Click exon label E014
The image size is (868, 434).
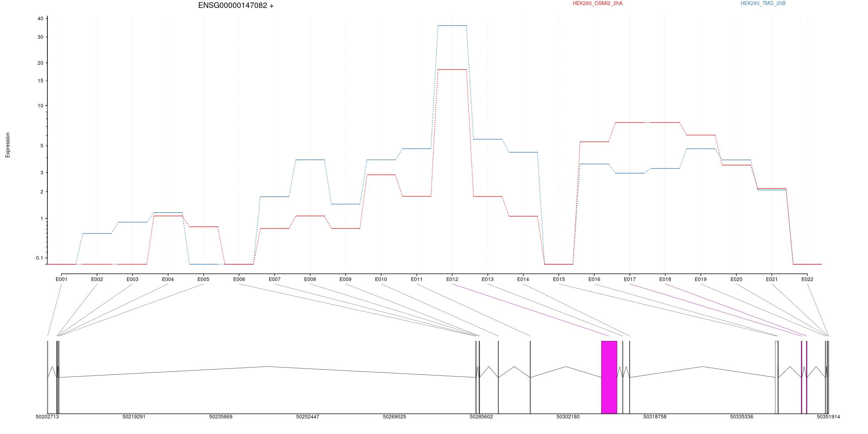(x=523, y=279)
